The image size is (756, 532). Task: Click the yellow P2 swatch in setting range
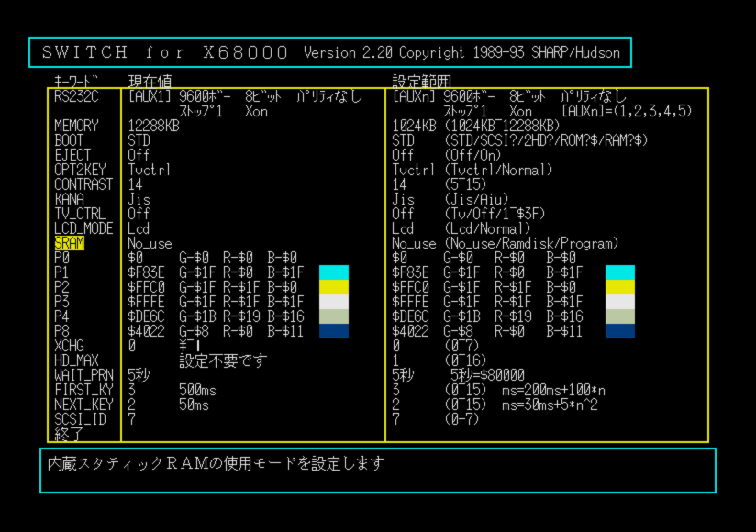pyautogui.click(x=620, y=287)
